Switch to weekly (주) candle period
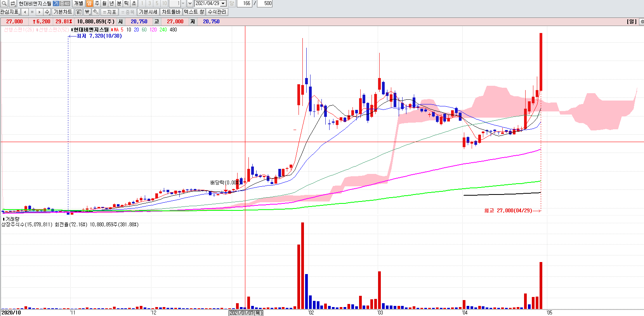644x316 pixels. click(97, 3)
